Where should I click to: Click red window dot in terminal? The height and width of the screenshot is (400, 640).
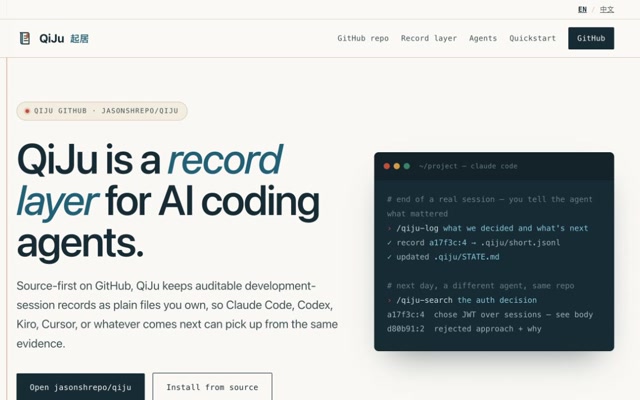coord(387,166)
